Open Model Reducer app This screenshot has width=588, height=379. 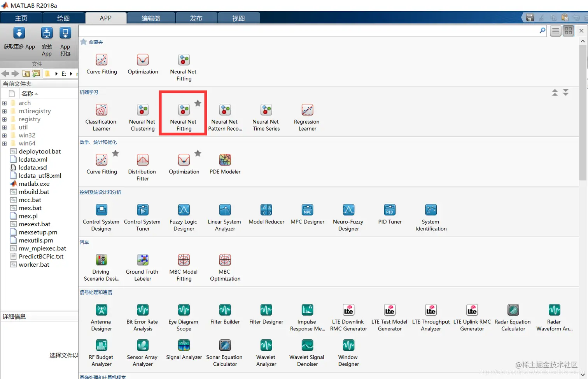pyautogui.click(x=266, y=214)
